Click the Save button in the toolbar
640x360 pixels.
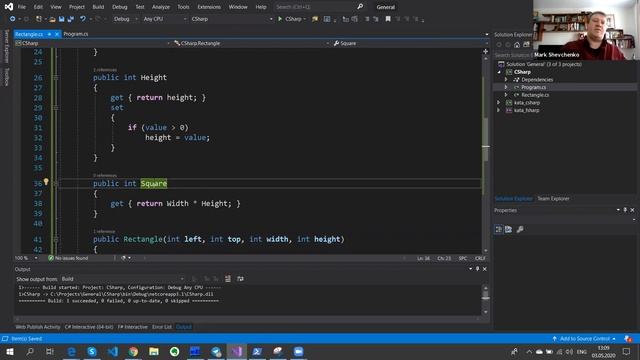61,19
